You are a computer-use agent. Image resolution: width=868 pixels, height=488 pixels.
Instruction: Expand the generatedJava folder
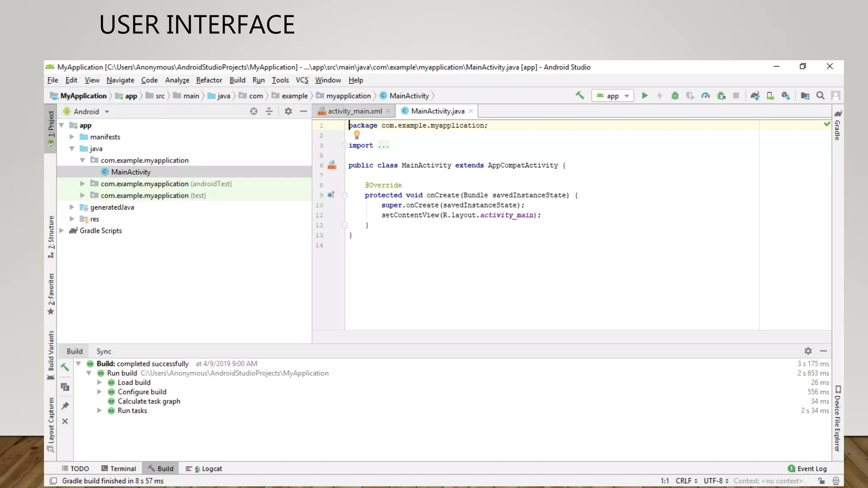tap(72, 207)
